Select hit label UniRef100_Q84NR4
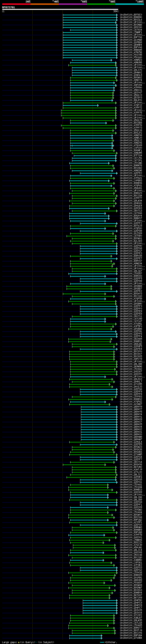Image resolution: width=146 pixels, height=644 pixels. coord(131,45)
